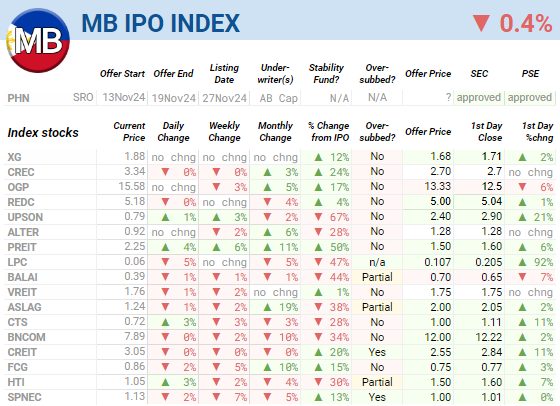Select the 0.4% index change value

tap(526, 24)
